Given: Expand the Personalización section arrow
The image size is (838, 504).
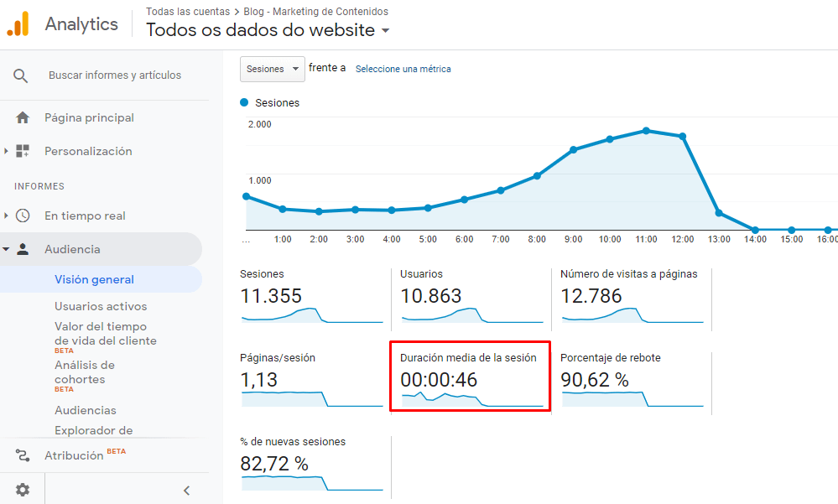Looking at the screenshot, I should click(x=6, y=151).
